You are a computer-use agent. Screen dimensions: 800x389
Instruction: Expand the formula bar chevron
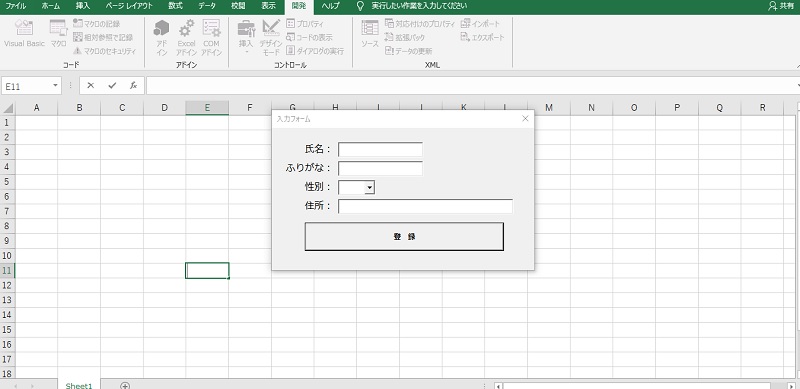point(797,86)
